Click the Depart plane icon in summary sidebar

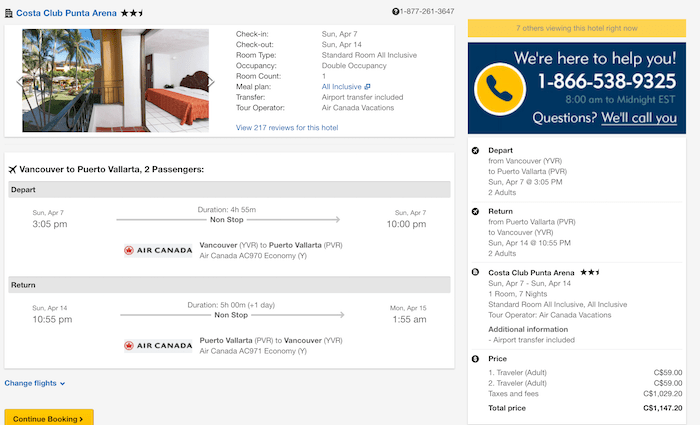click(475, 150)
